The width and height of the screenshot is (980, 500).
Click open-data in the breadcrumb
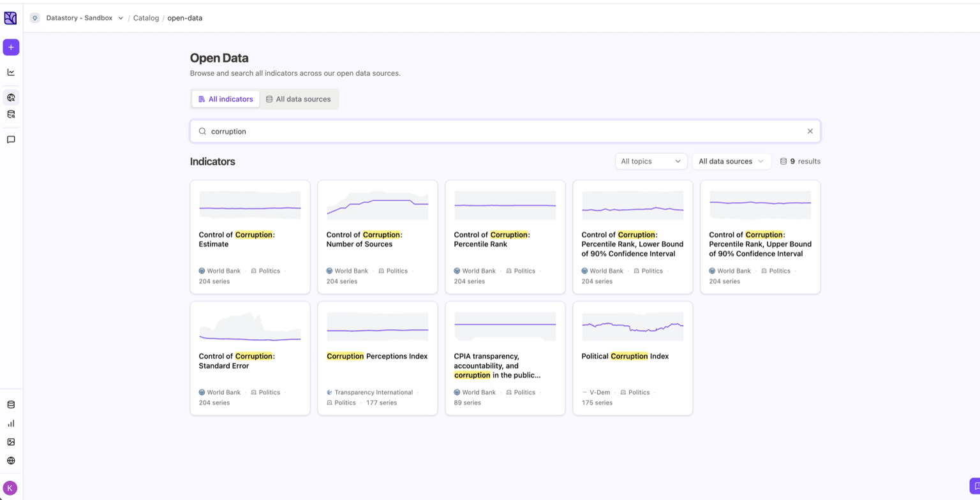pos(185,18)
